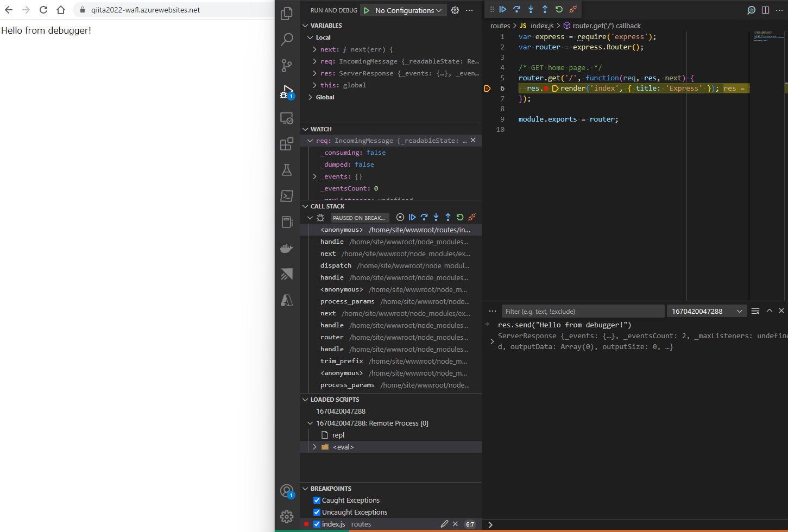This screenshot has height=532, width=788.
Task: Select the dispatch call stack frame
Action: point(391,265)
